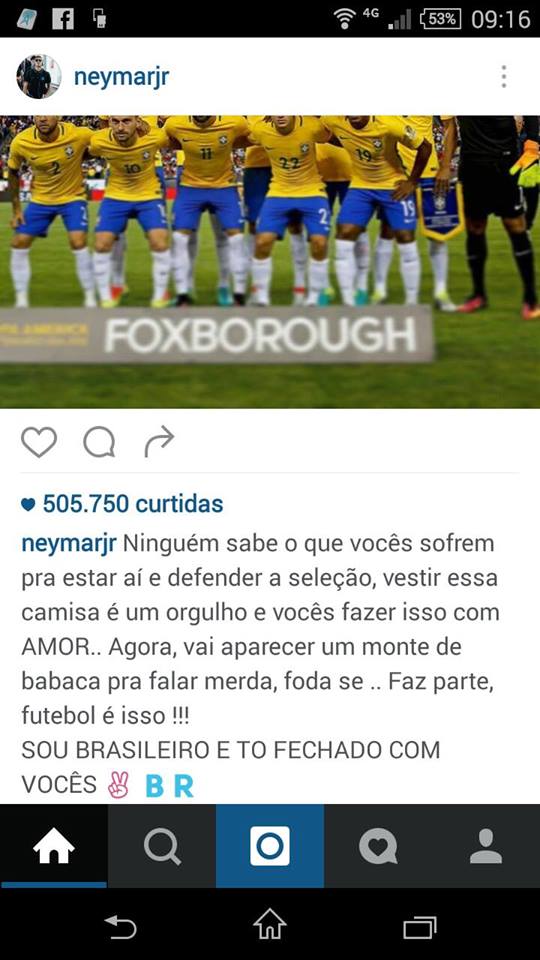This screenshot has height=960, width=540.
Task: Open the Activity heart-bubble tab
Action: pyautogui.click(x=378, y=846)
